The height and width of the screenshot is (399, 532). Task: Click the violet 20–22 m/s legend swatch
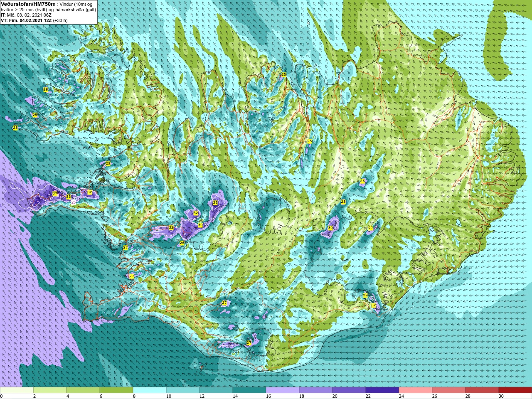[x=349, y=390]
